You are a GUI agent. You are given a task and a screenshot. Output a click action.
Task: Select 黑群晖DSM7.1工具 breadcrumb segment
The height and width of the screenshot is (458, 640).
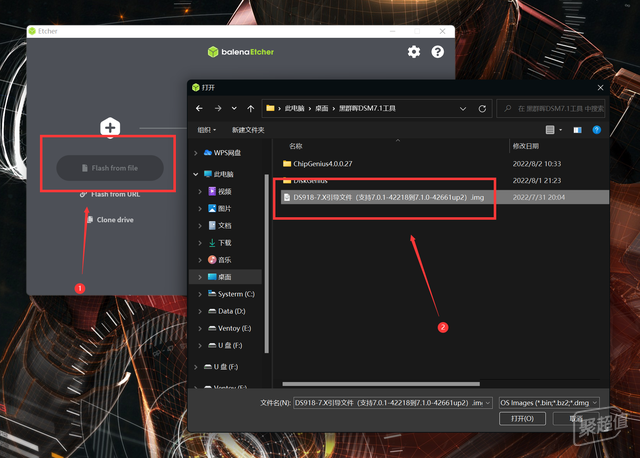pyautogui.click(x=367, y=108)
